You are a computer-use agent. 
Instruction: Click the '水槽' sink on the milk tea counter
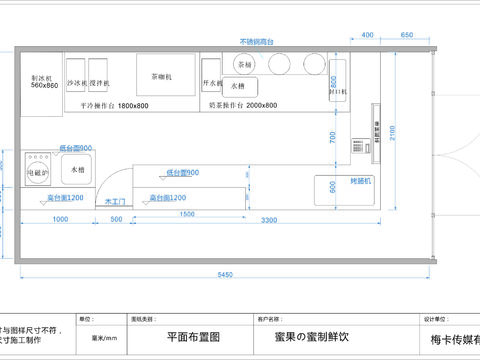coord(240,87)
